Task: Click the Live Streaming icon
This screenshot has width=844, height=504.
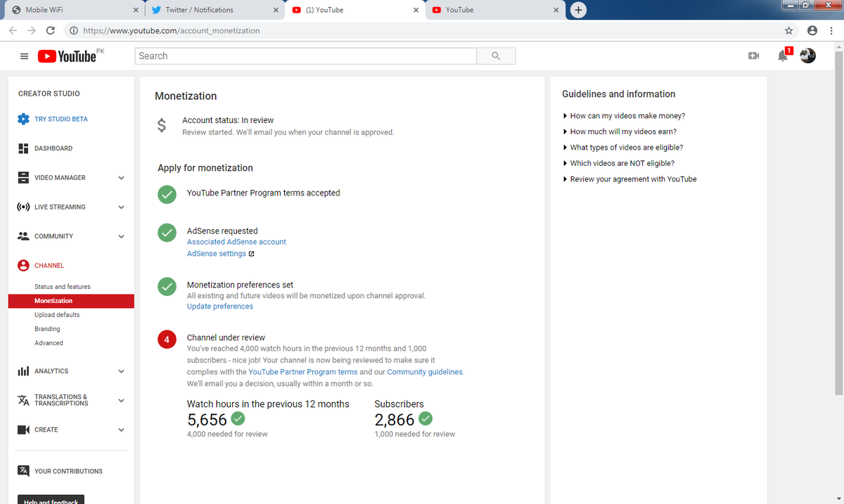Action: (x=23, y=207)
